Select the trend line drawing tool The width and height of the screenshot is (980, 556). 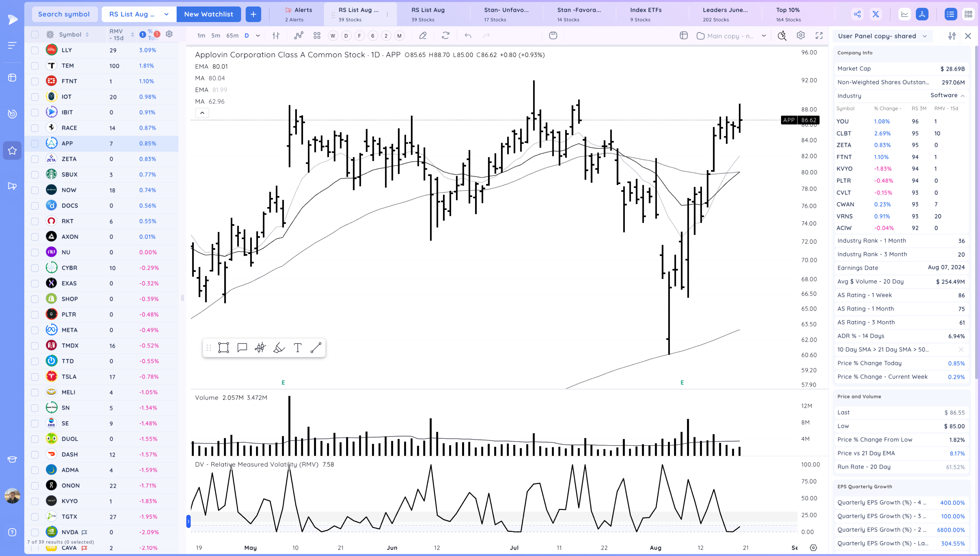316,348
